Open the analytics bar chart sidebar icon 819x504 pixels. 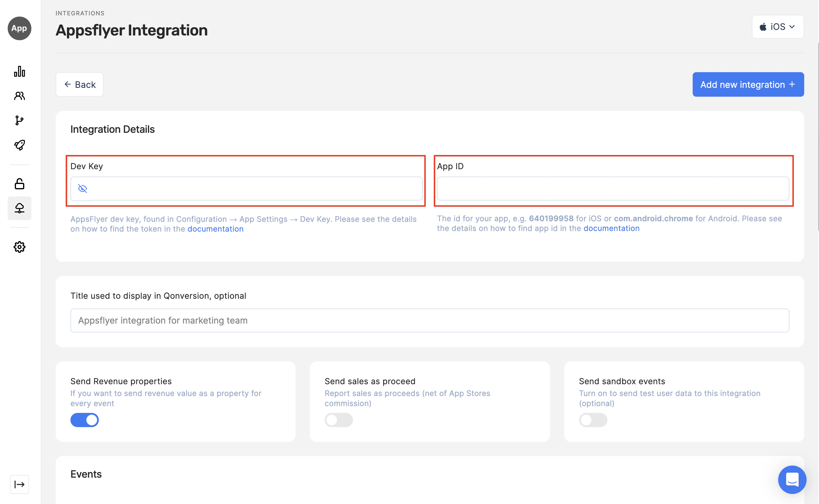tap(19, 71)
